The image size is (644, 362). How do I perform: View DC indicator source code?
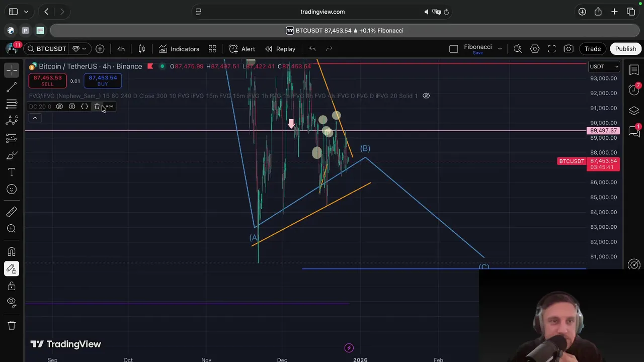(x=85, y=107)
